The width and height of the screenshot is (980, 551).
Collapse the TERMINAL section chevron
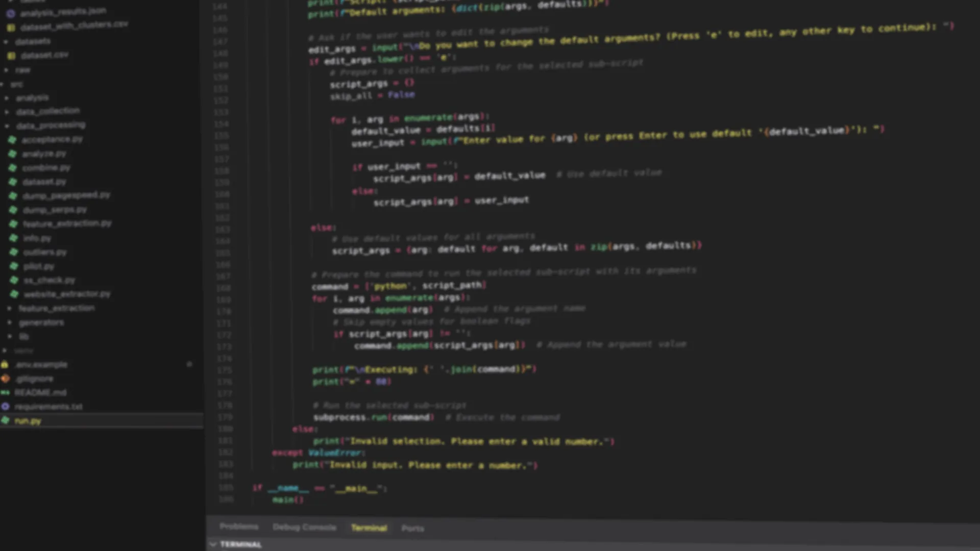click(213, 544)
